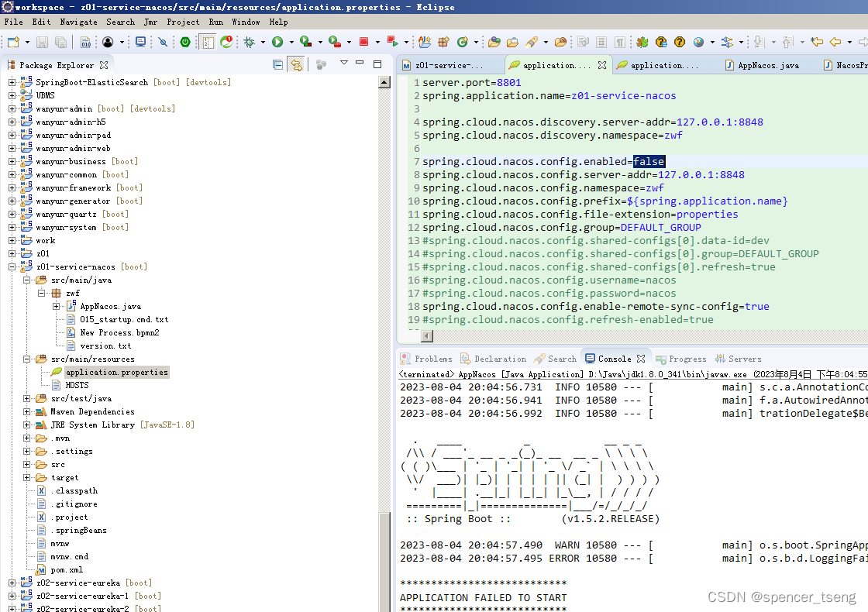Open the Debug toolbar icon
This screenshot has height=612, width=868.
249,41
